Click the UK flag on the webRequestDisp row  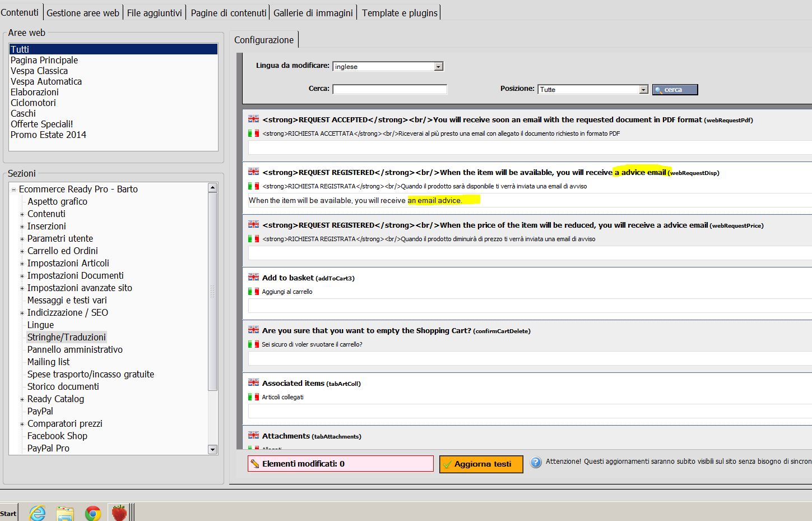pyautogui.click(x=254, y=172)
